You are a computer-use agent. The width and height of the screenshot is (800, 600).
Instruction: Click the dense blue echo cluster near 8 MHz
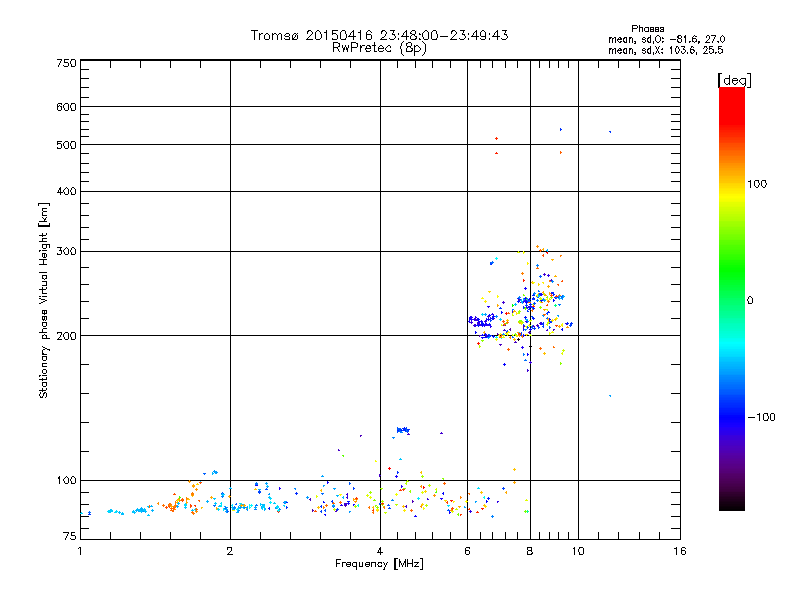(528, 304)
